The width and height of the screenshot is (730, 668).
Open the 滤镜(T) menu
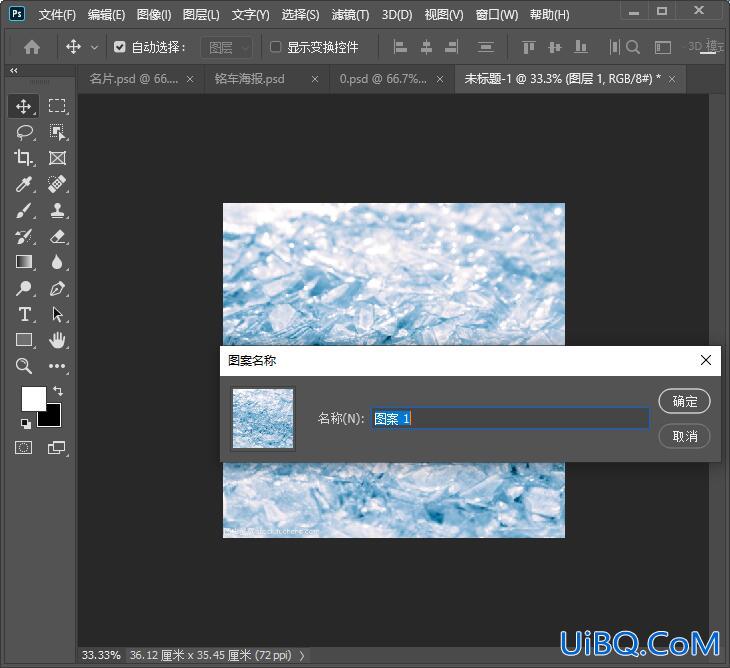[x=350, y=15]
